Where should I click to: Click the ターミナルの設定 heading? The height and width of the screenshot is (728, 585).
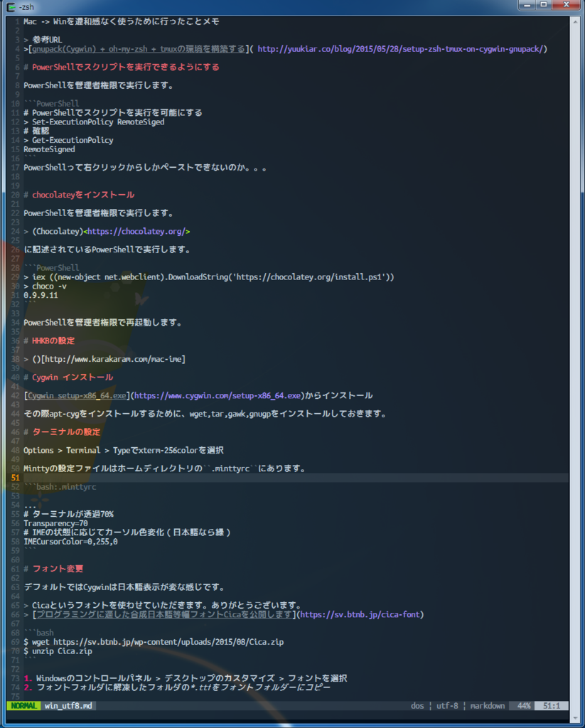point(62,432)
